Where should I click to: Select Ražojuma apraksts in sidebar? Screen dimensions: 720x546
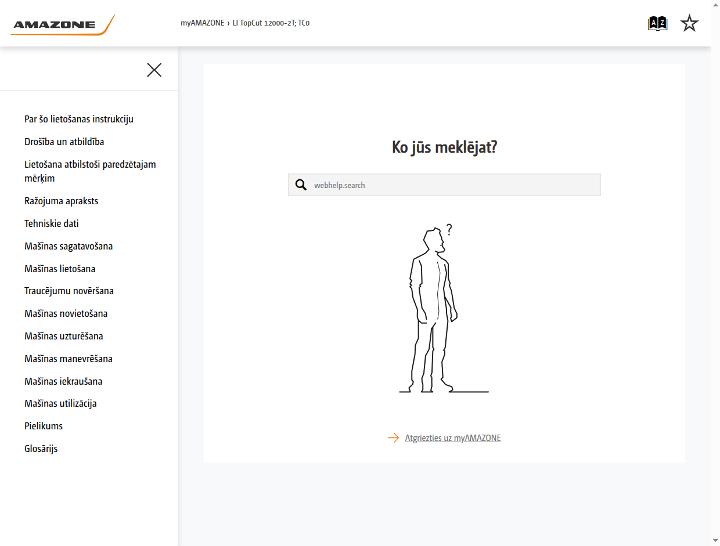(61, 201)
